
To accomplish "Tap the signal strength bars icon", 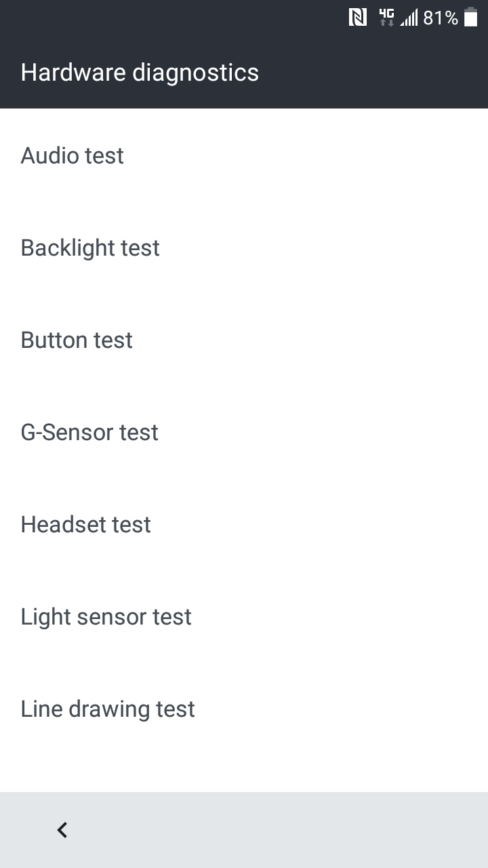I will tap(409, 18).
